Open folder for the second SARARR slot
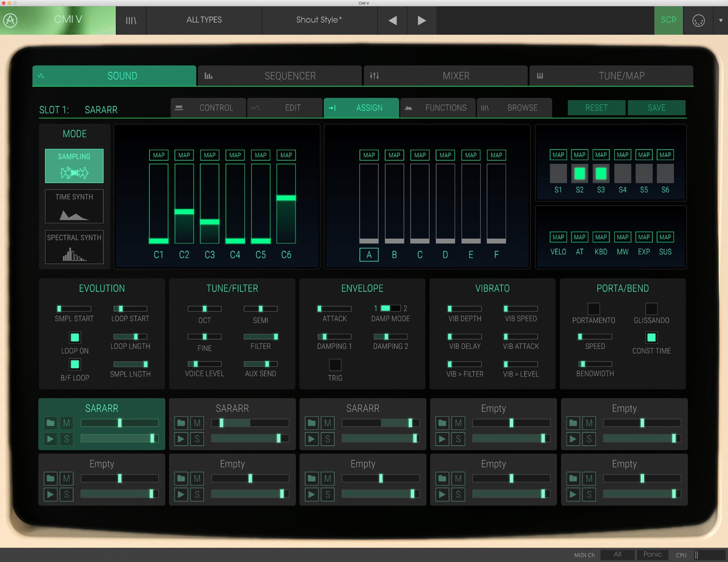Viewport: 728px width, 562px height. (181, 423)
